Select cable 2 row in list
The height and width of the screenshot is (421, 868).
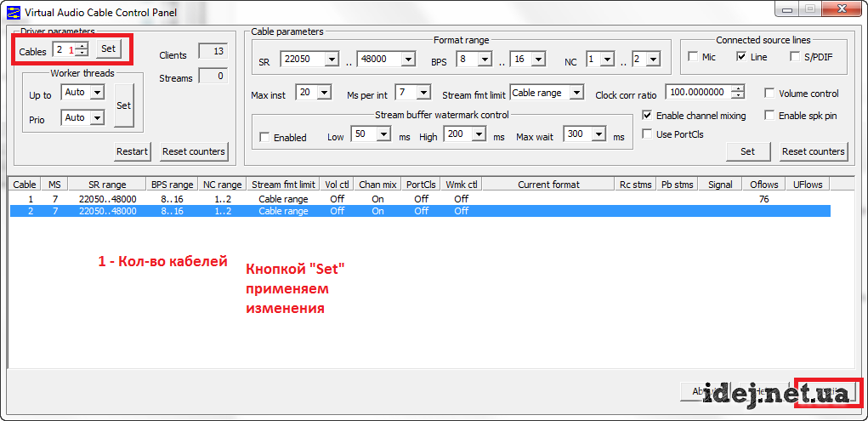pyautogui.click(x=420, y=211)
